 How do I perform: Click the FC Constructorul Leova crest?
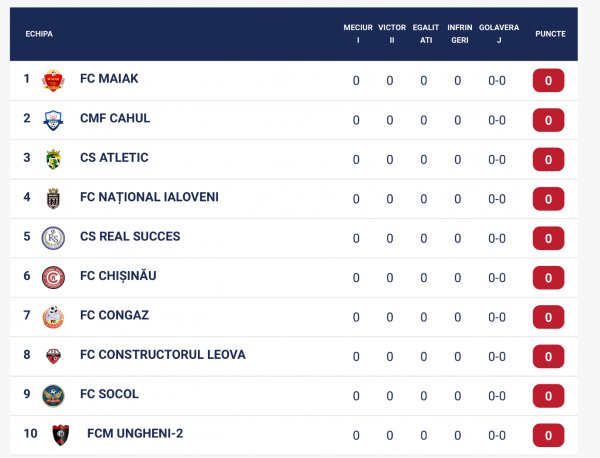pyautogui.click(x=53, y=356)
